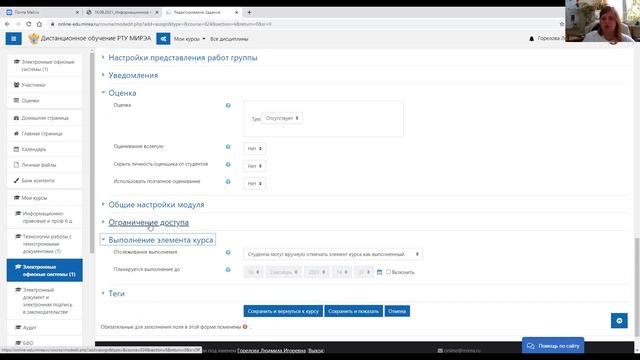Open the Оценивание вслепую dropdown
Viewport: 640px width, 360px height.
click(x=254, y=149)
